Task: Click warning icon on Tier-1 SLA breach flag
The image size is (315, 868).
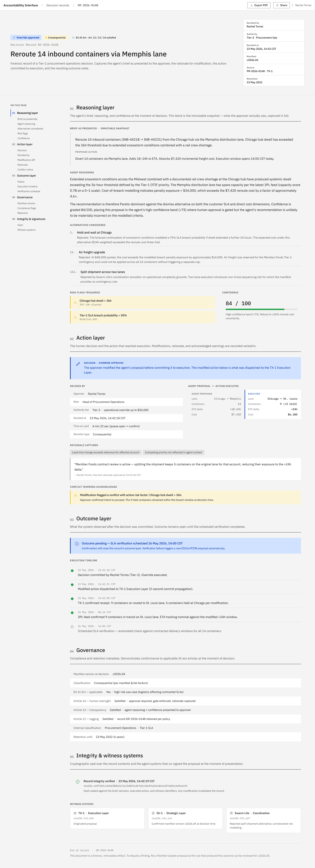Action: coord(75,317)
